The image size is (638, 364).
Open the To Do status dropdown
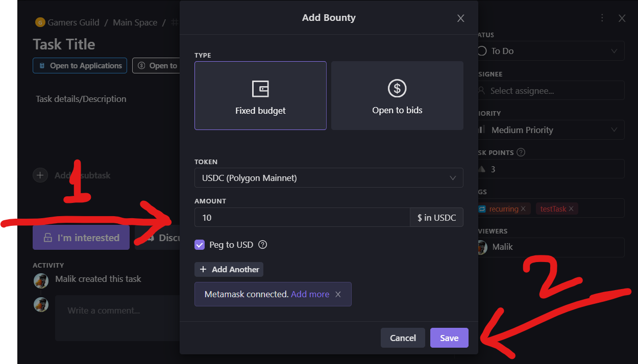(551, 51)
